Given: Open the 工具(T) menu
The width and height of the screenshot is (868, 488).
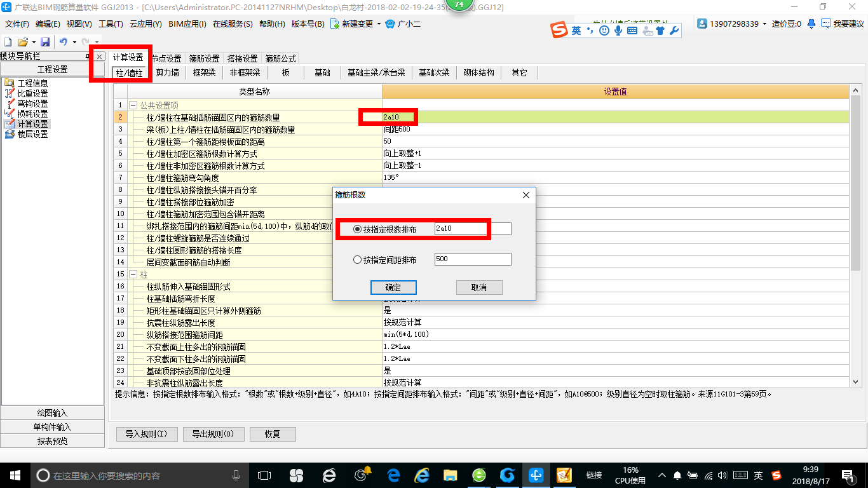Looking at the screenshot, I should coord(111,24).
